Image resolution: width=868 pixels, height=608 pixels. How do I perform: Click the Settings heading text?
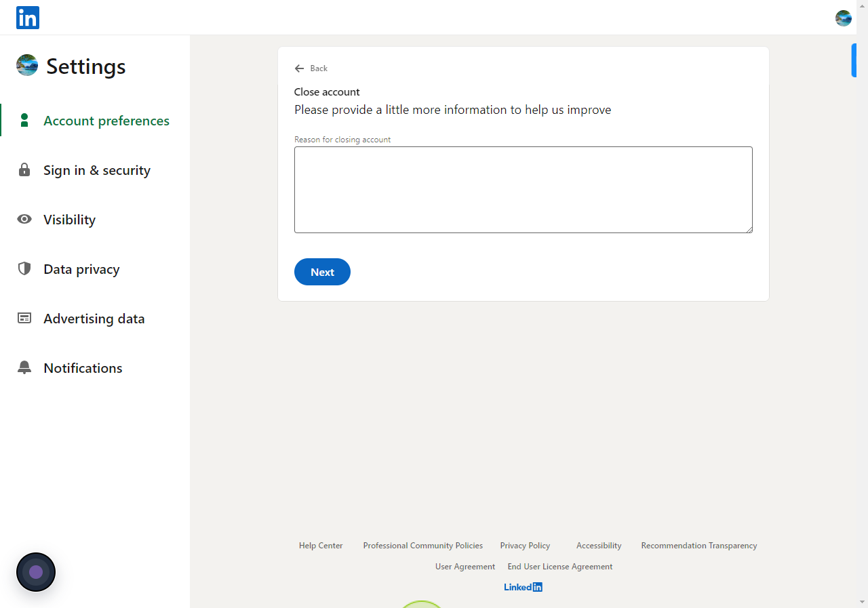(x=86, y=66)
